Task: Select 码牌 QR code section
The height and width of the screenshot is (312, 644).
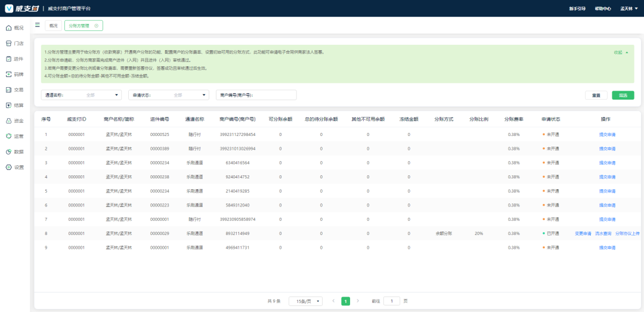Action: point(14,75)
